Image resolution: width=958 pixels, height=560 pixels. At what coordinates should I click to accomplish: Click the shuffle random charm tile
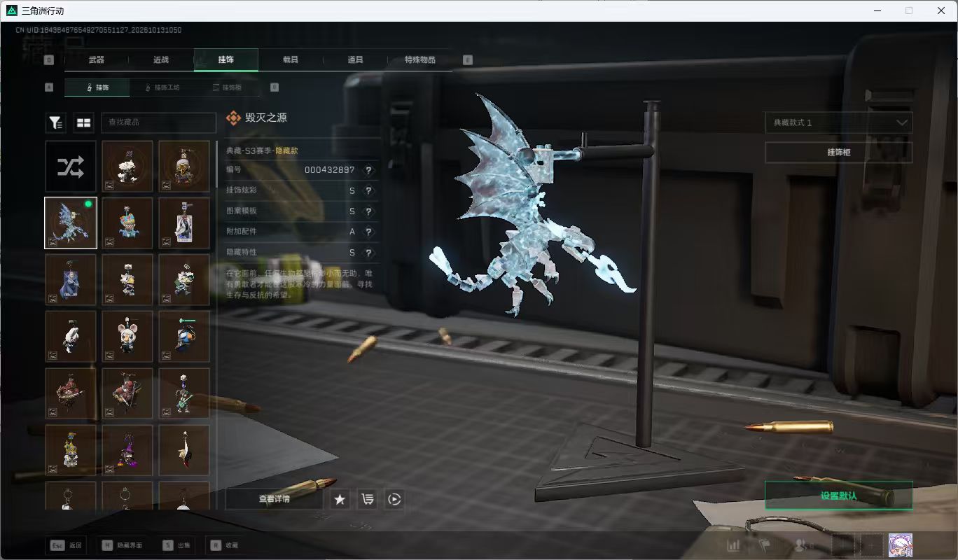[x=71, y=167]
